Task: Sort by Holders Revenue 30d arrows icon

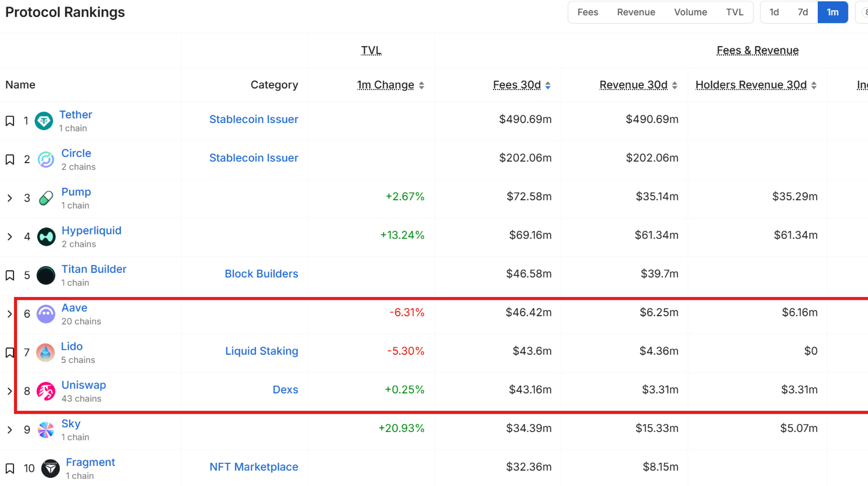Action: coord(814,85)
